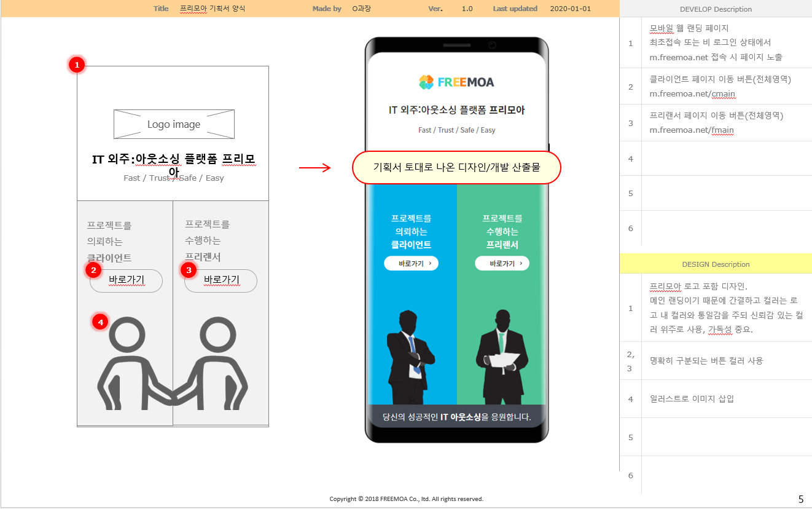812x509 pixels.
Task: Click the design note 일러스트로 이미지 삽입
Action: pos(692,399)
